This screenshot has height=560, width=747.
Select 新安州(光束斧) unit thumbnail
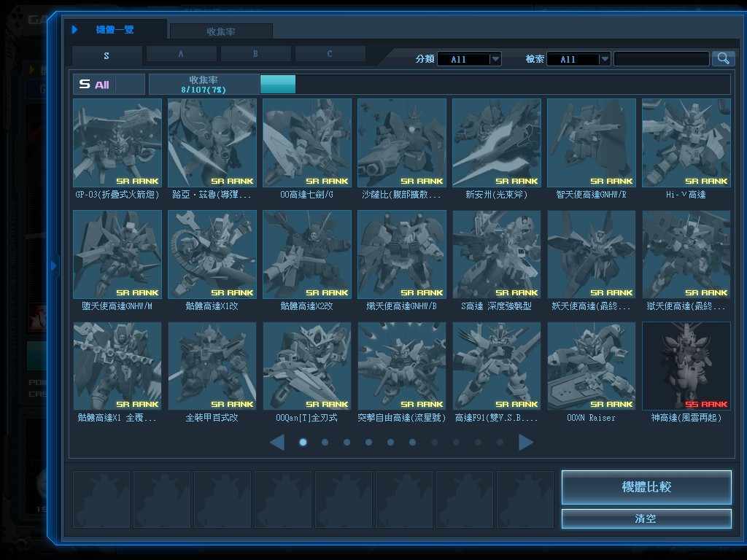(x=496, y=143)
